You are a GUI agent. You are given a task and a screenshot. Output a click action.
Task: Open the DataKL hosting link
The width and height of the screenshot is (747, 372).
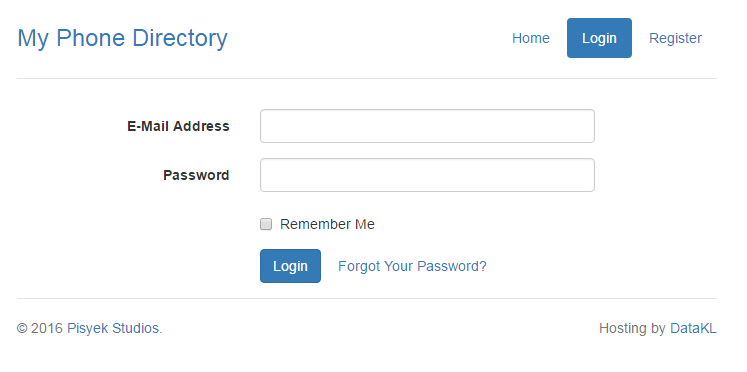693,328
